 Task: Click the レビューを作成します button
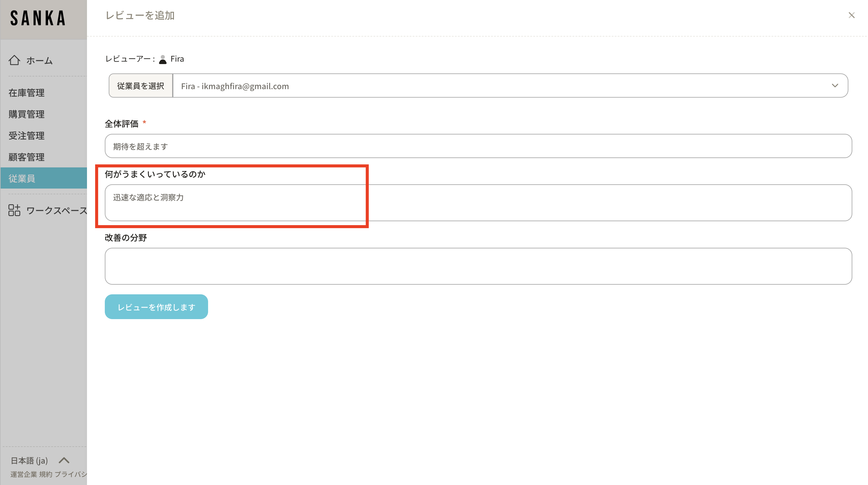coord(156,307)
